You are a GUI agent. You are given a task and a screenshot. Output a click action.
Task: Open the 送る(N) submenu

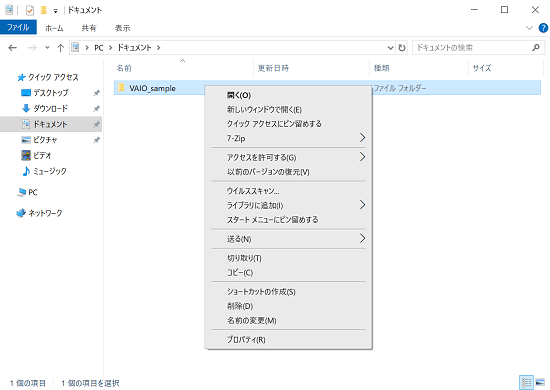pyautogui.click(x=288, y=239)
